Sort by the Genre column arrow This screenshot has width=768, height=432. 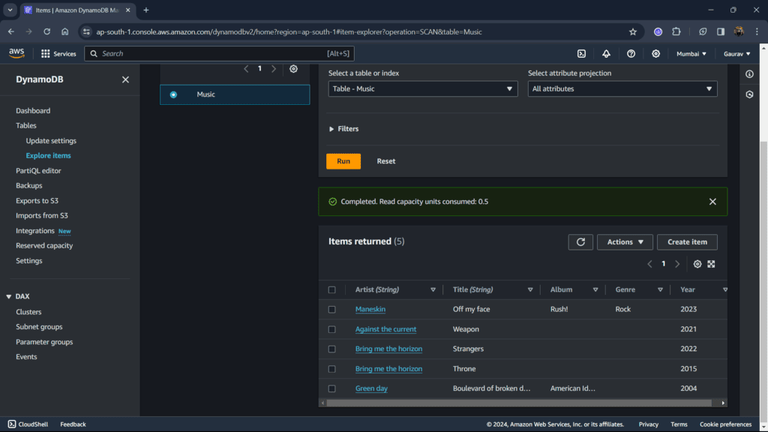(660, 290)
